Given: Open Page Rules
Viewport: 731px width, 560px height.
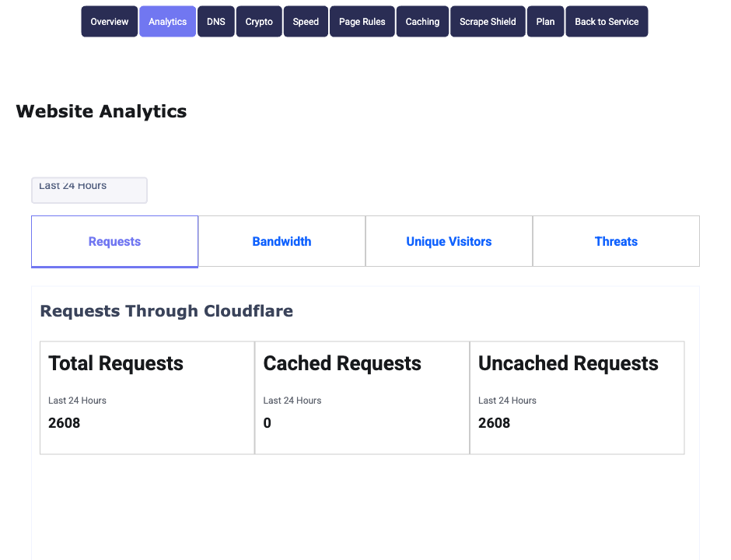Looking at the screenshot, I should pos(362,22).
